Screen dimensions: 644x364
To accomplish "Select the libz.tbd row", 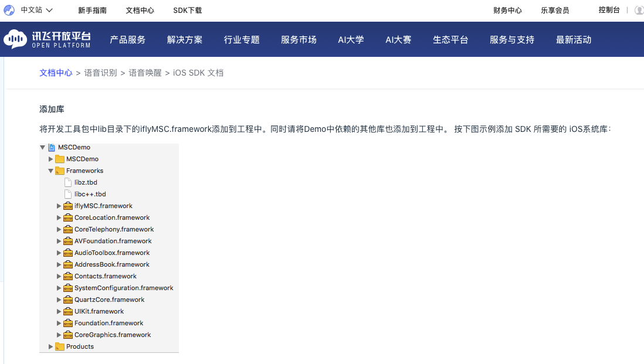I will click(x=109, y=183).
